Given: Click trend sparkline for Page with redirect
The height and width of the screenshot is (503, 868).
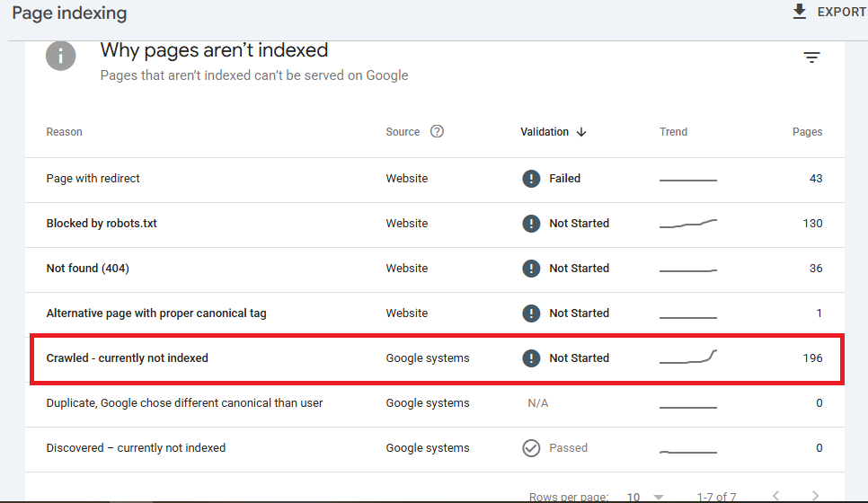Looking at the screenshot, I should coord(688,180).
